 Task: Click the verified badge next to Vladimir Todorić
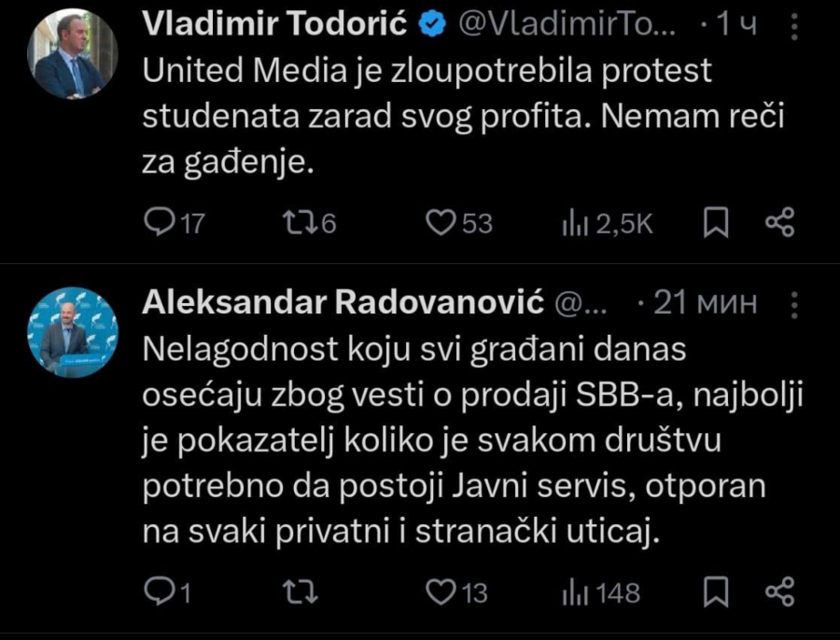point(429,25)
